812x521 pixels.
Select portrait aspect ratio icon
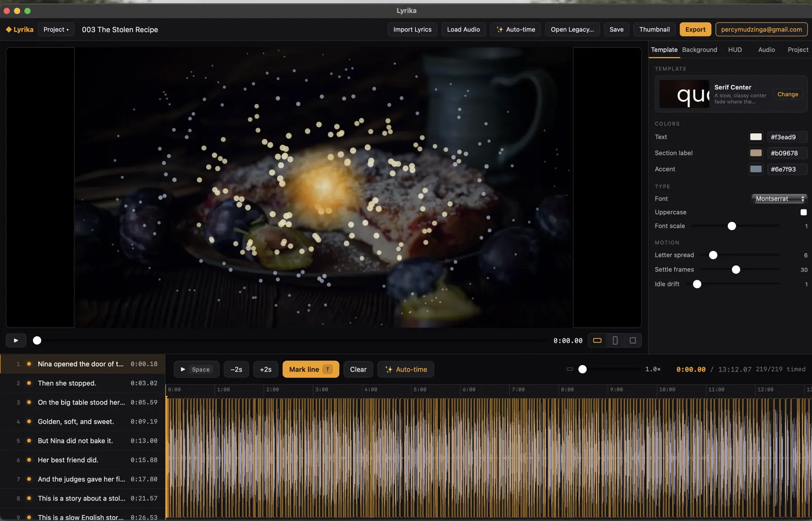[615, 340]
